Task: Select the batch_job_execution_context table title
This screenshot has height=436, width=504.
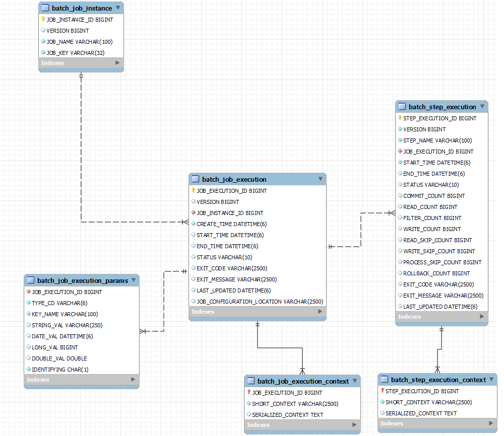Action: point(303,381)
